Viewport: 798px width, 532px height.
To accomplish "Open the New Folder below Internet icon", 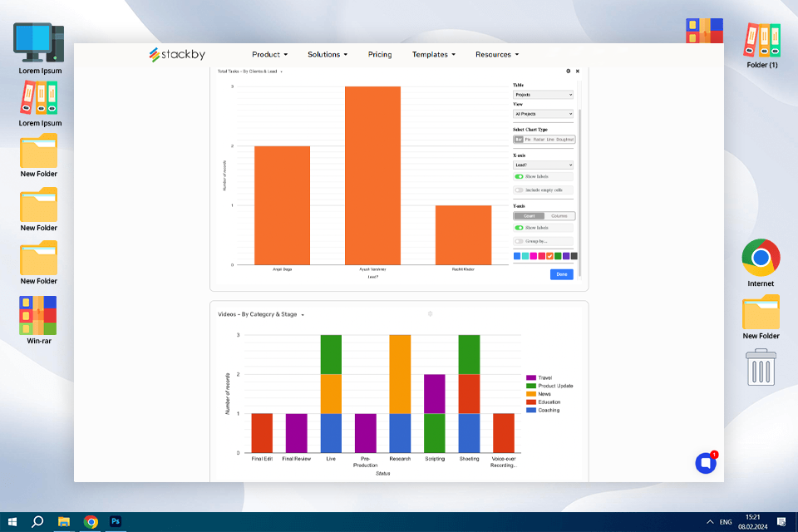I will 761,318.
